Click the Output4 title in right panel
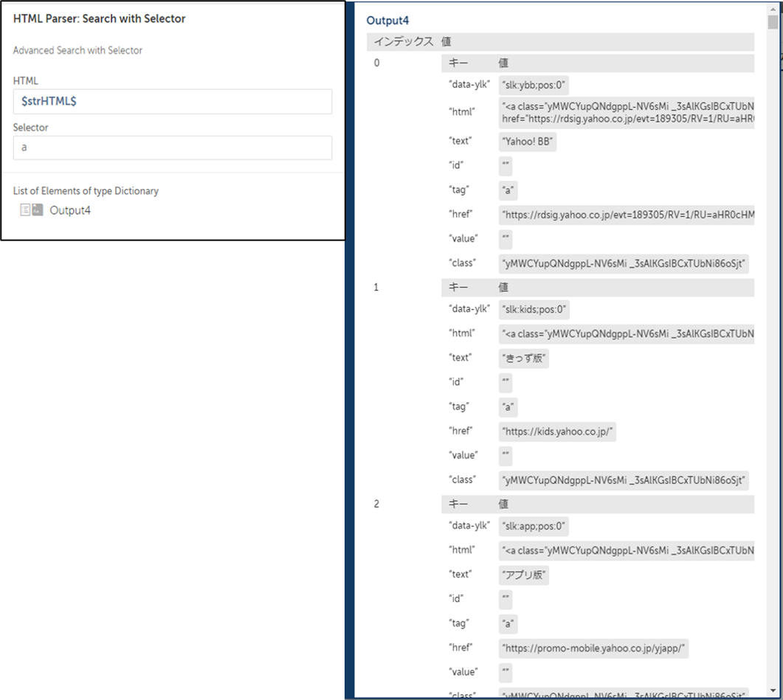Screen dimensions: 783x700 (x=387, y=21)
